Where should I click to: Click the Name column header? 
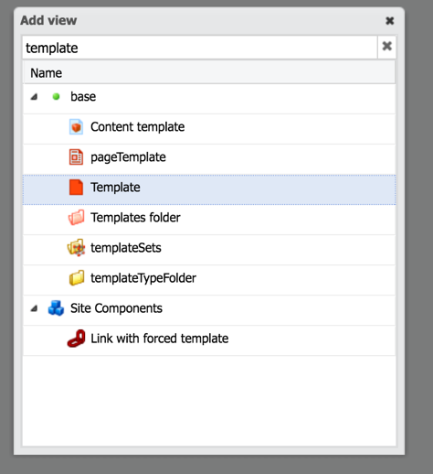coord(209,73)
